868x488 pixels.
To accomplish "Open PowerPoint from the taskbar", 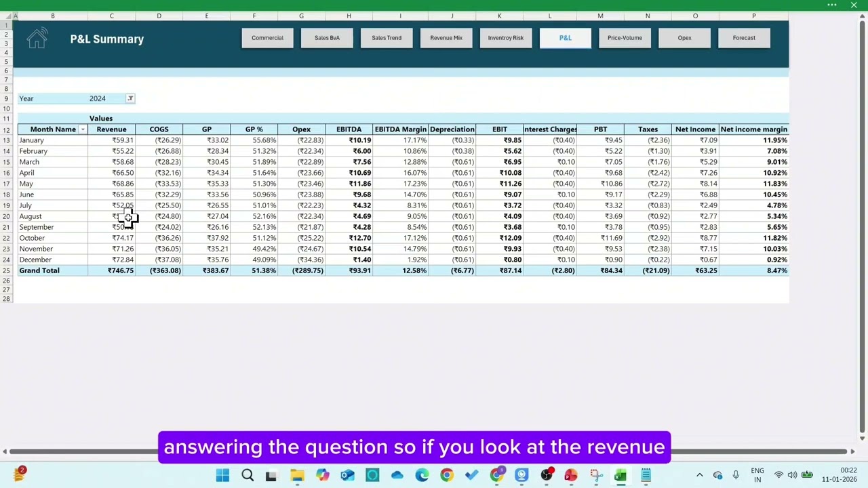I will [x=570, y=476].
